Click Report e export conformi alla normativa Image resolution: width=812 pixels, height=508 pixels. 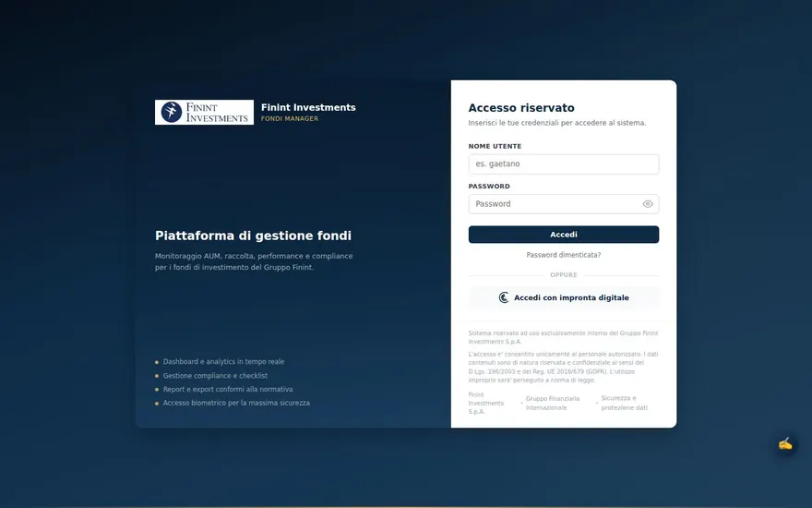(228, 389)
